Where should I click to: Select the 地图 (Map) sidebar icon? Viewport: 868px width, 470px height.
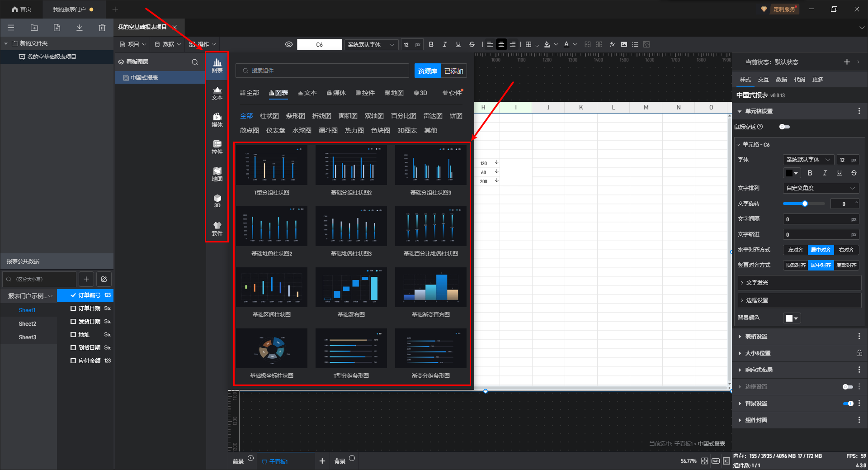tap(217, 174)
